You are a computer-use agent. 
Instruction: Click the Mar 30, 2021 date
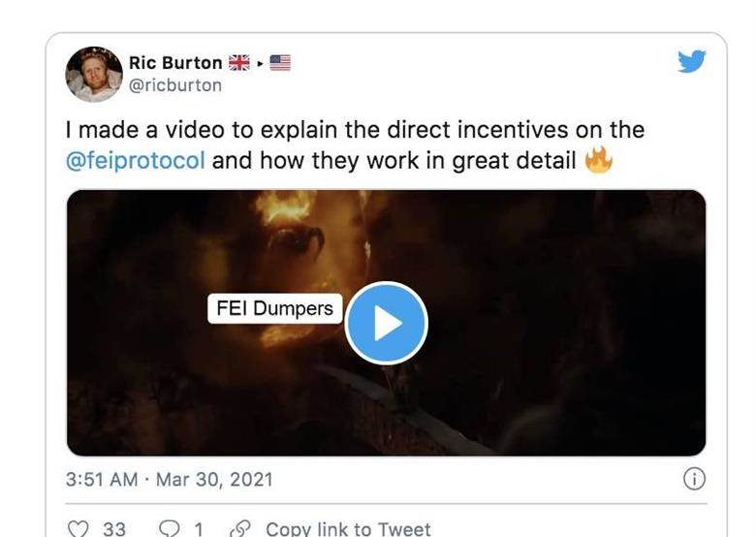tap(214, 479)
